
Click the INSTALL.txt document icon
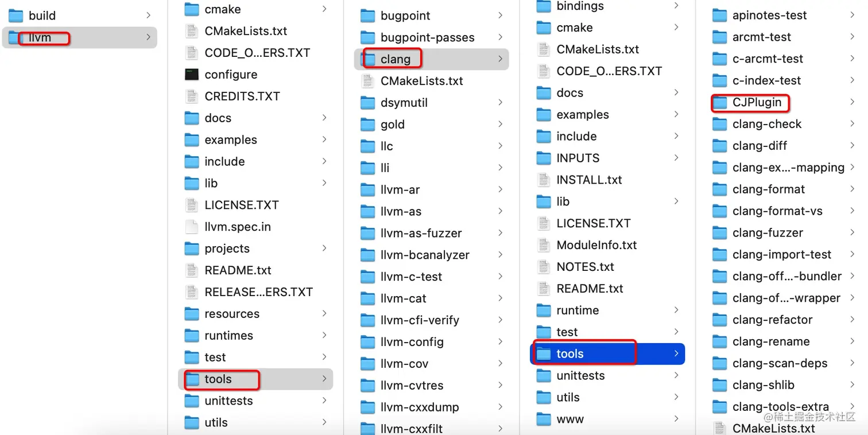click(544, 180)
